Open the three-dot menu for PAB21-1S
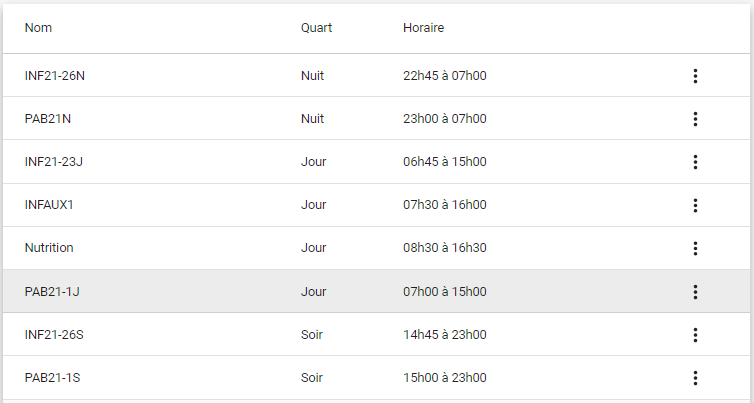 point(695,378)
